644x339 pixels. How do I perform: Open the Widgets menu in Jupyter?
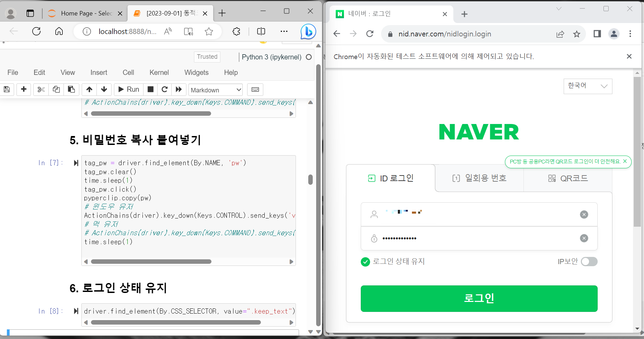tap(196, 72)
